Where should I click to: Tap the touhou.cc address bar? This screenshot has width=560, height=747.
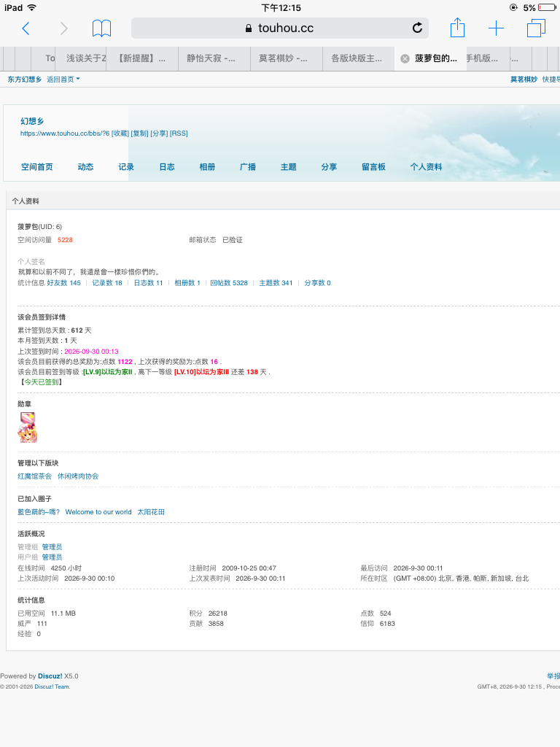click(279, 28)
